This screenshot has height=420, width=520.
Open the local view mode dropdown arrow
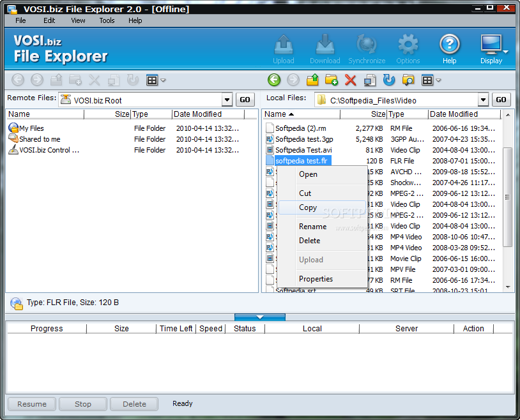438,80
